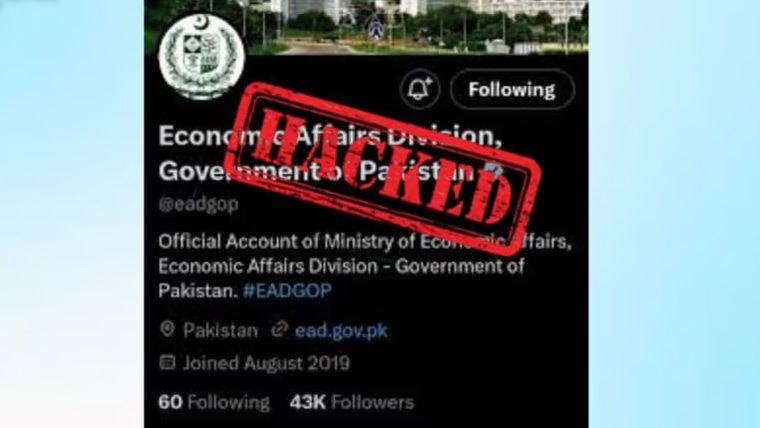Click the notification bell icon
Image resolution: width=760 pixels, height=428 pixels.
[420, 89]
